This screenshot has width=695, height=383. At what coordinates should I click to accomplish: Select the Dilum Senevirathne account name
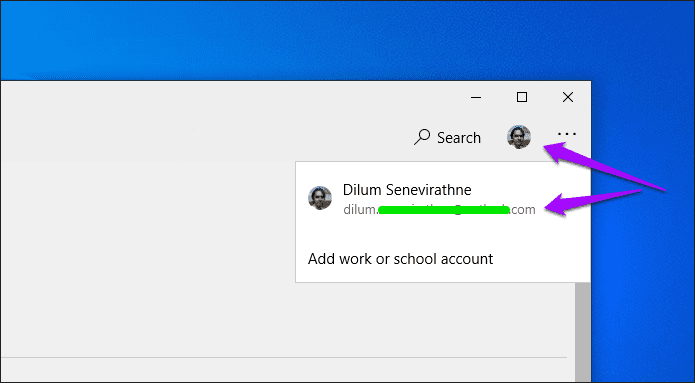407,190
